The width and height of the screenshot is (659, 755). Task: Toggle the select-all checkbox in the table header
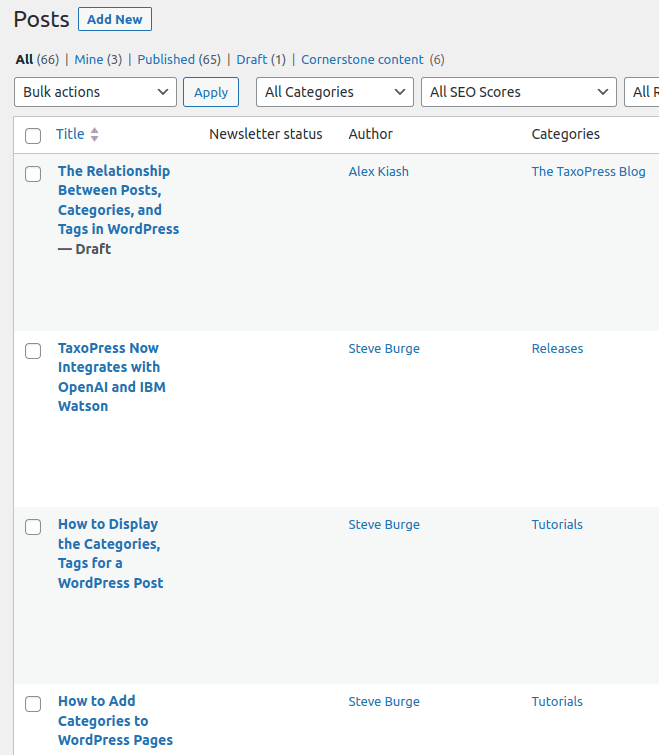[33, 136]
